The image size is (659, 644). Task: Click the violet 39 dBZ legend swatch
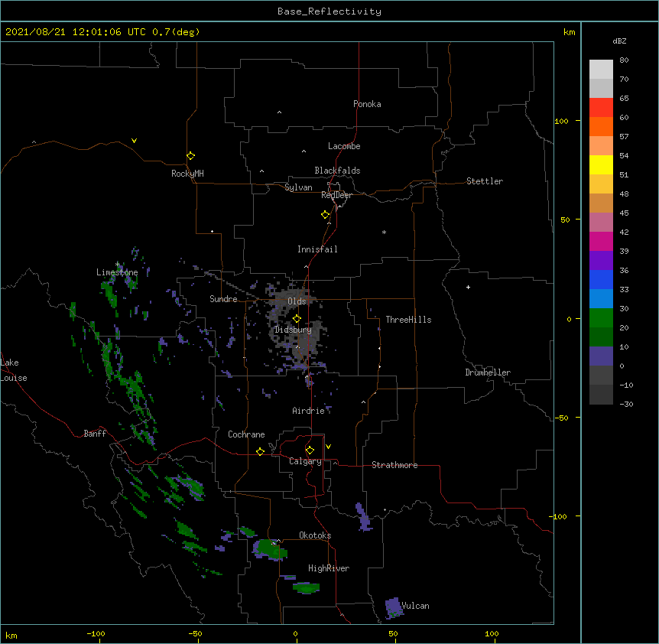pyautogui.click(x=601, y=260)
